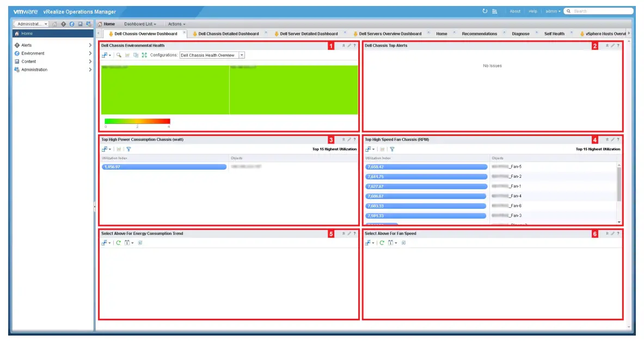The width and height of the screenshot is (644, 341).
Task: Open the Recommendations tab
Action: pyautogui.click(x=479, y=33)
